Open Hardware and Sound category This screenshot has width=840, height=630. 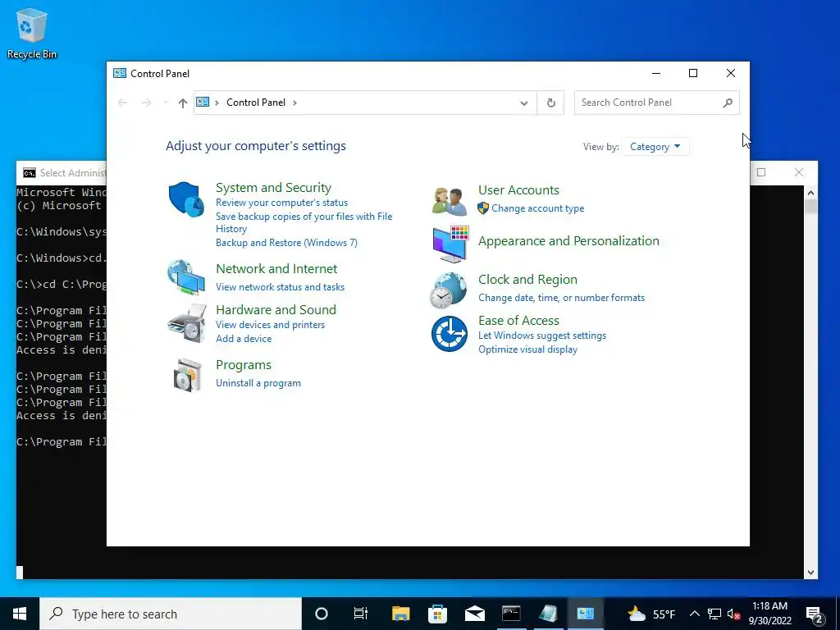pyautogui.click(x=276, y=309)
